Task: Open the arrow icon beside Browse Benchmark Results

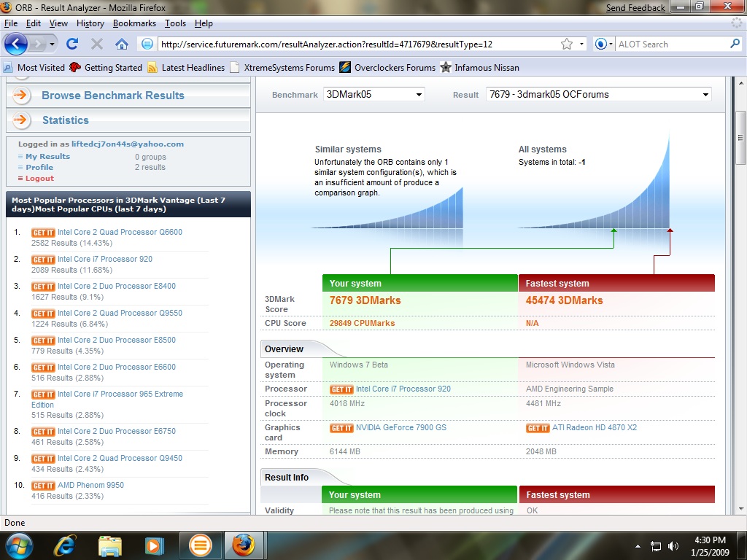Action: pyautogui.click(x=20, y=96)
